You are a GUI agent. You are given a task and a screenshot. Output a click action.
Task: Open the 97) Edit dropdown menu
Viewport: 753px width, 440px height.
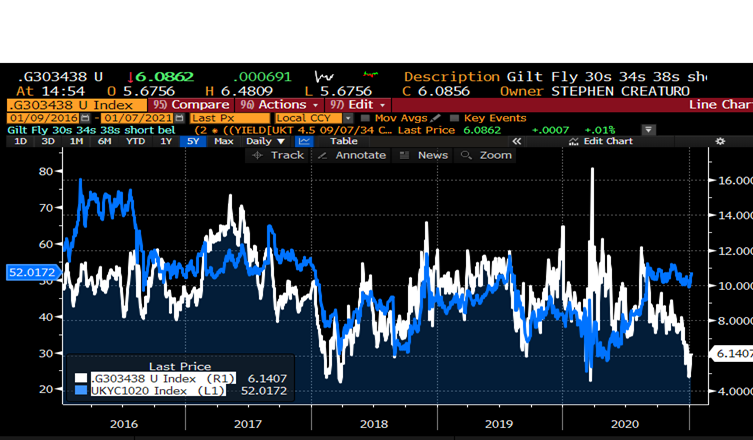pos(358,105)
